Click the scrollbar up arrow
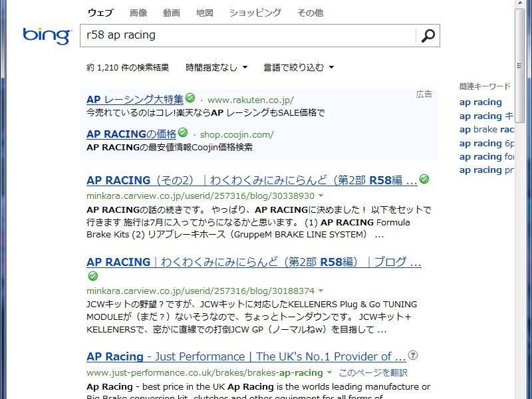The height and width of the screenshot is (399, 532). [x=519, y=4]
